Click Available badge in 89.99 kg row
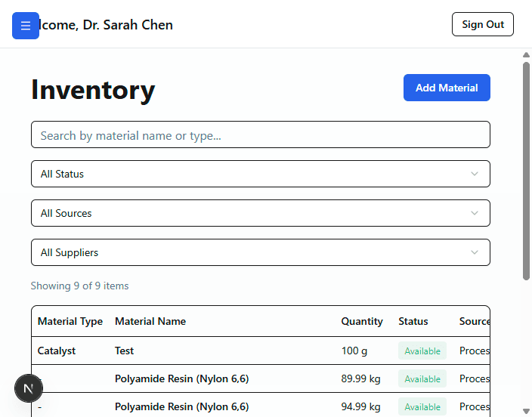The image size is (532, 417). coord(422,378)
